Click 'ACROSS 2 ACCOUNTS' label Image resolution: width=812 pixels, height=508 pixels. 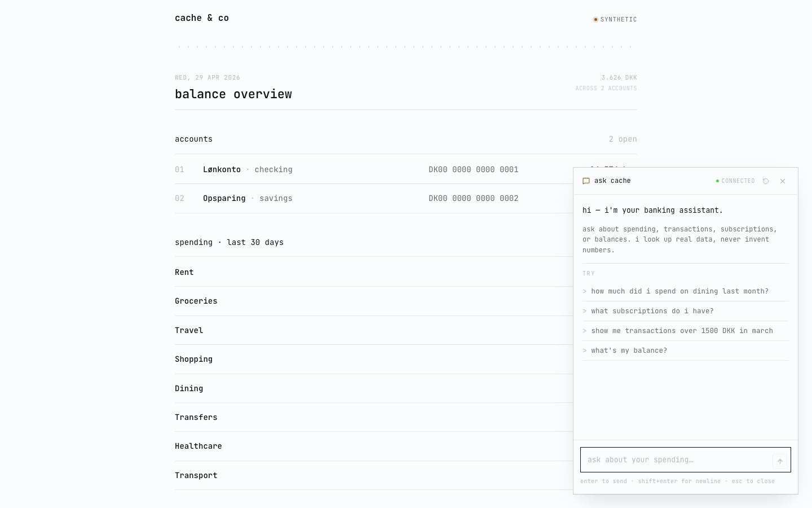pyautogui.click(x=606, y=88)
